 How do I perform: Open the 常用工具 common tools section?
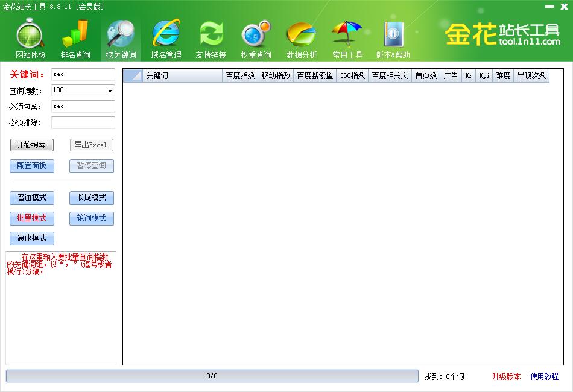[347, 39]
